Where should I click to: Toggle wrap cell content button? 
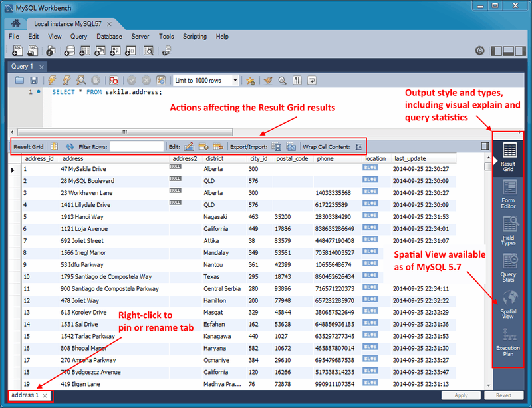tap(358, 146)
